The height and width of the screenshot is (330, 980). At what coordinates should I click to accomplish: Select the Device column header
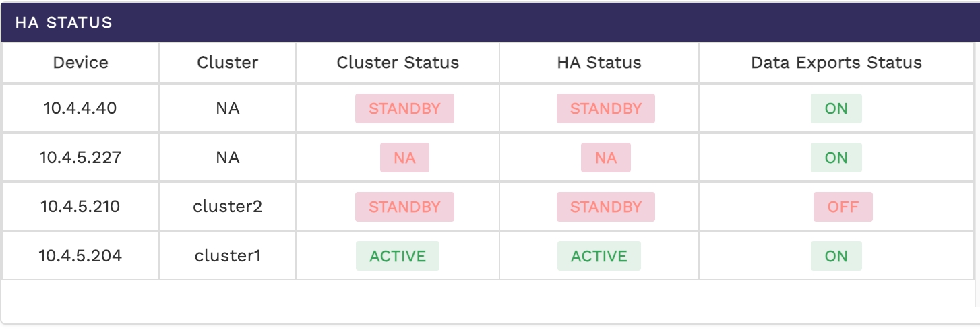coord(80,63)
